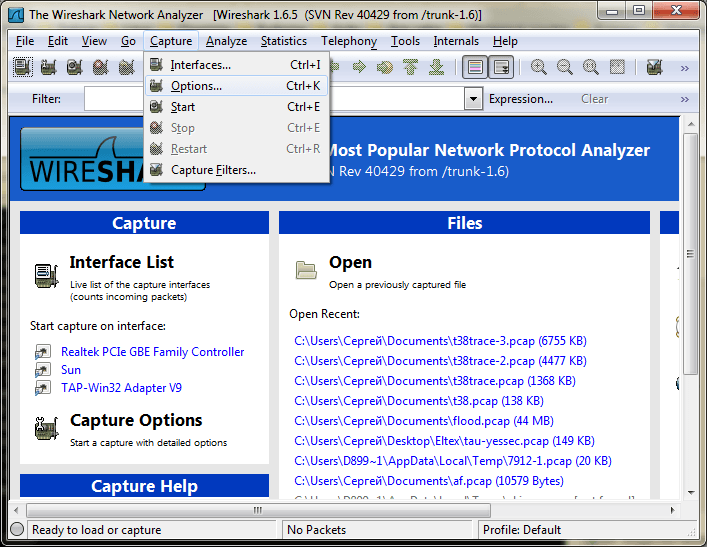The width and height of the screenshot is (707, 547).
Task: Open the Internals menu
Action: tap(456, 41)
